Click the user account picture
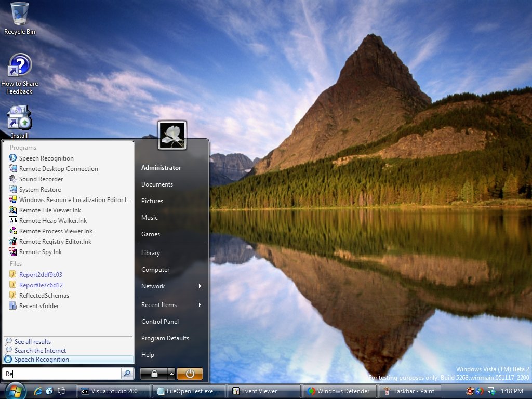The height and width of the screenshot is (399, 532). click(172, 135)
